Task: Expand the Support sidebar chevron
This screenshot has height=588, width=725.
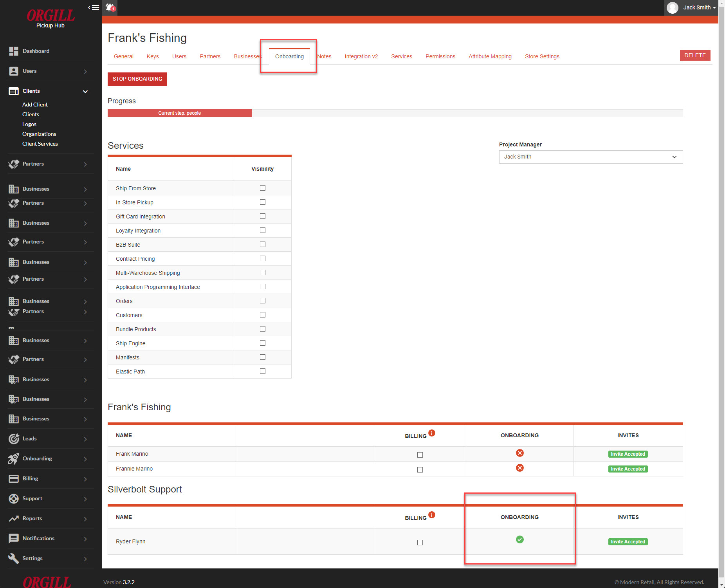Action: tap(85, 499)
